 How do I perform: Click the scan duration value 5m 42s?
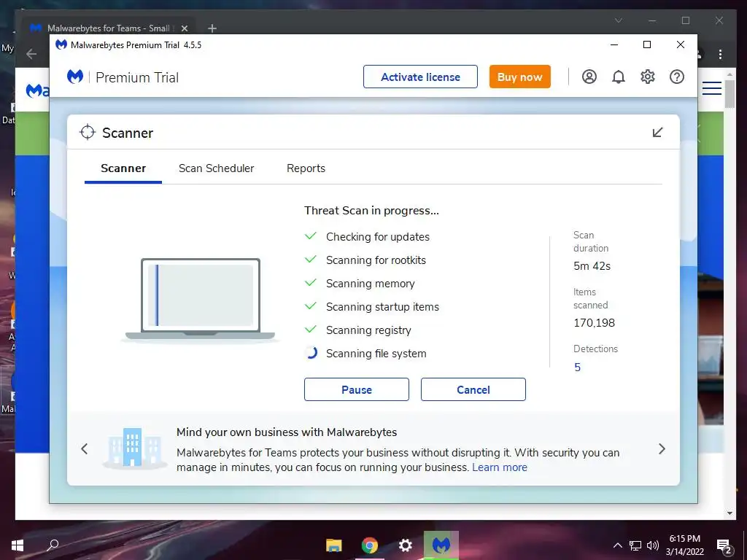592,266
